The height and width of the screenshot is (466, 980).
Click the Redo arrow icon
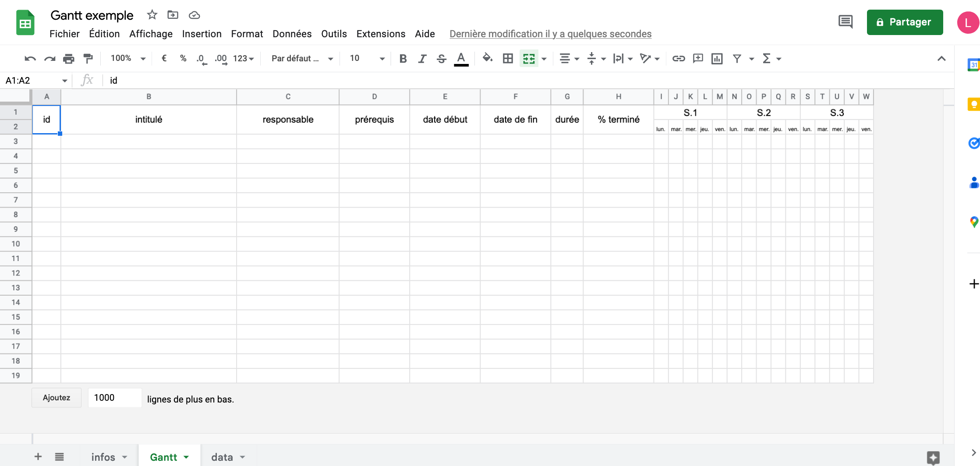coord(50,59)
